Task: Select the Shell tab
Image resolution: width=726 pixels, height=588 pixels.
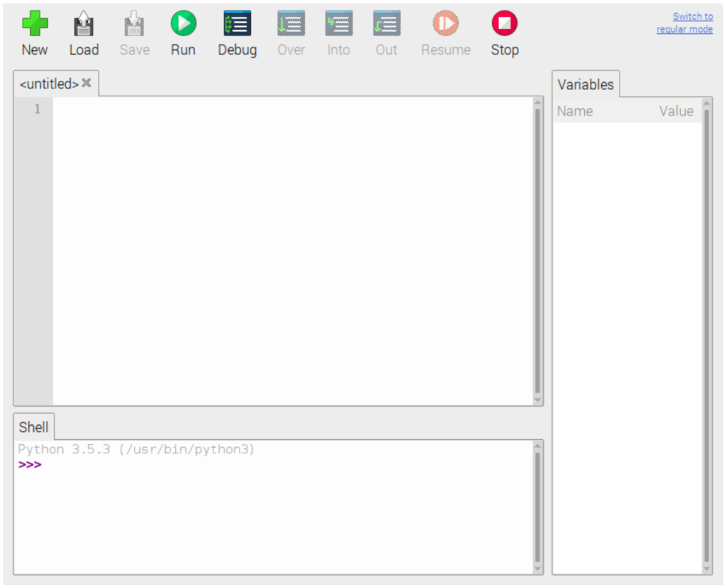Action: (34, 426)
